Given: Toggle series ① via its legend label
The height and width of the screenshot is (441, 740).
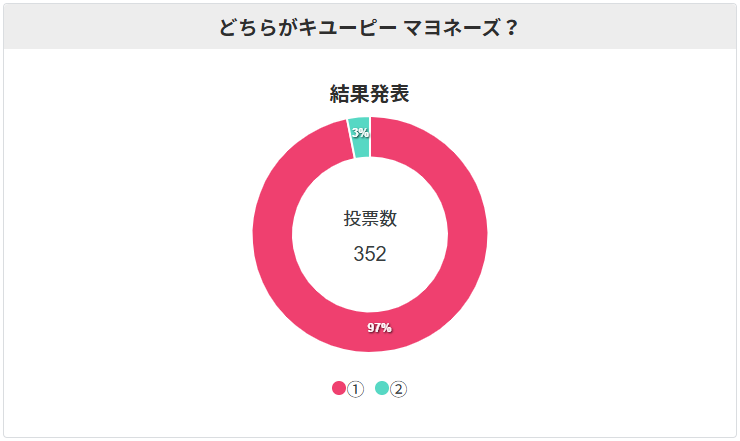Looking at the screenshot, I should 355,389.
